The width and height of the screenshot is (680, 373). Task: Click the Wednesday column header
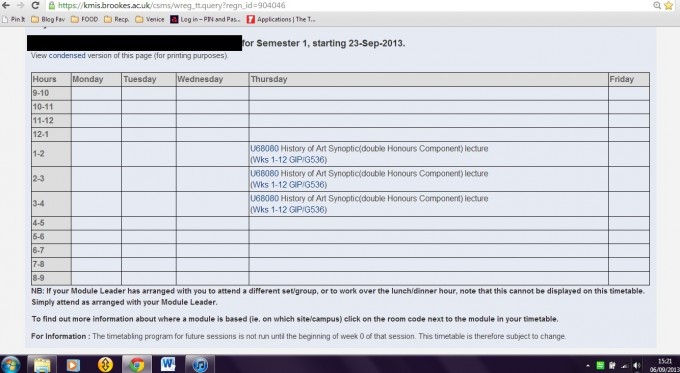[x=212, y=79]
